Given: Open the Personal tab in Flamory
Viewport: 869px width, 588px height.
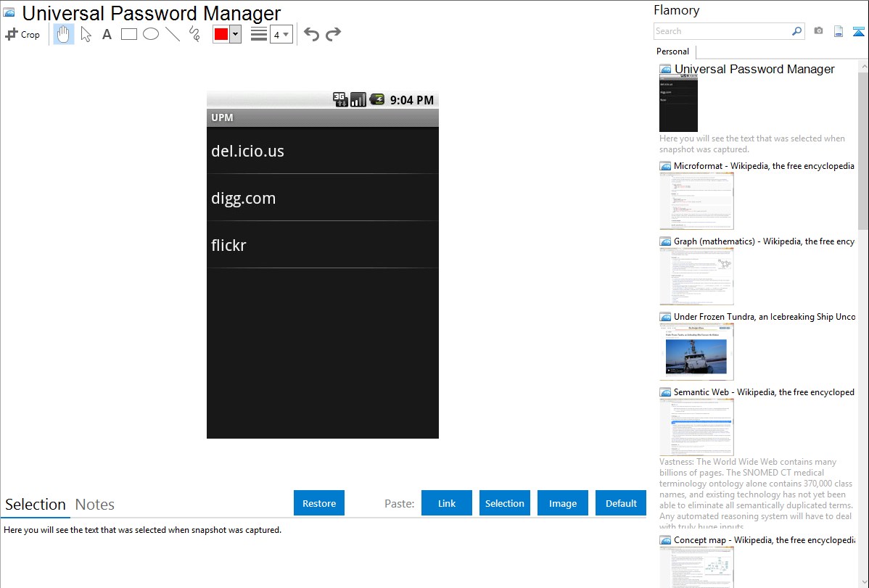Looking at the screenshot, I should [x=672, y=51].
